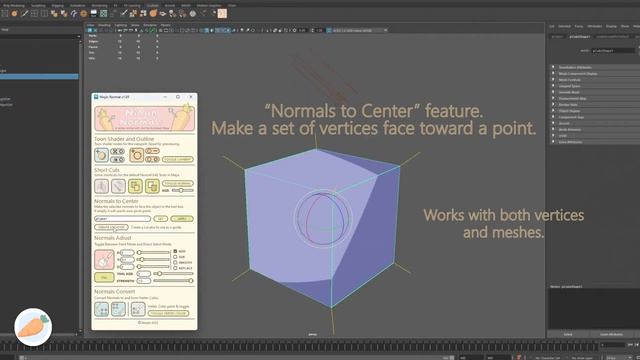Open the Attribute Editor Focus menu
The width and height of the screenshot is (640, 360).
[579, 26]
